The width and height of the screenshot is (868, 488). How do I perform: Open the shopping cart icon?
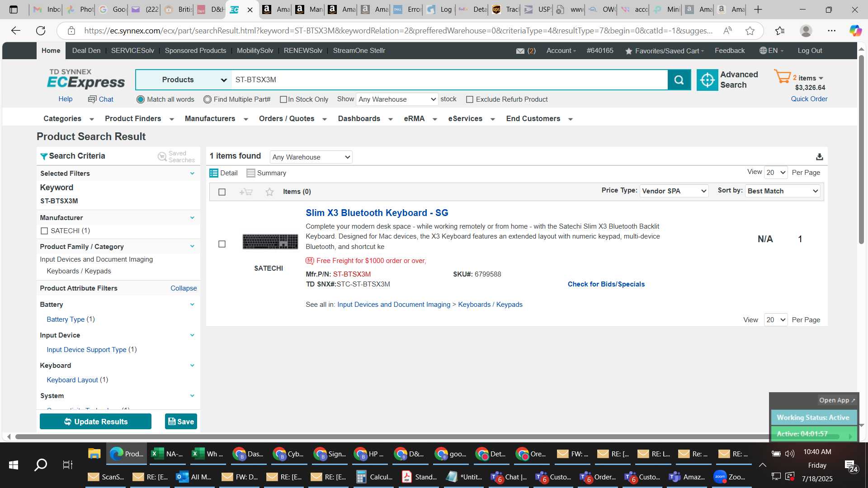pos(782,77)
